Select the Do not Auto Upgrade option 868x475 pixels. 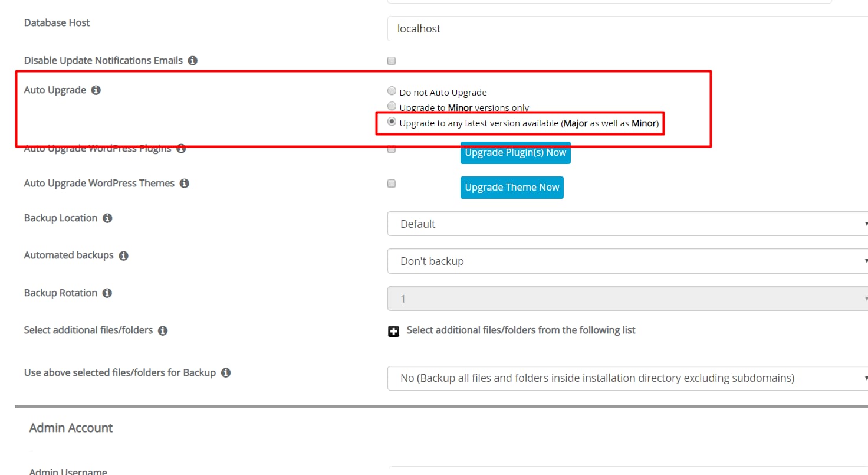pos(392,91)
